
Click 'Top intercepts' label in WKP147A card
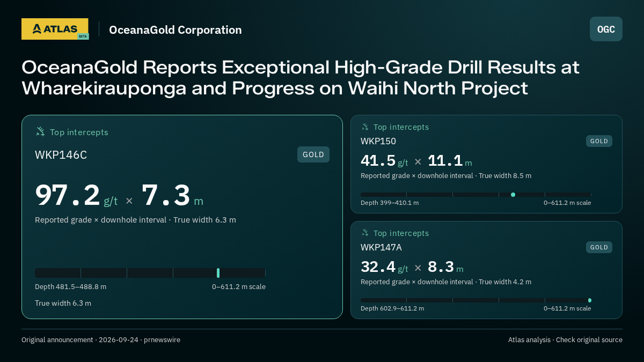pos(401,233)
